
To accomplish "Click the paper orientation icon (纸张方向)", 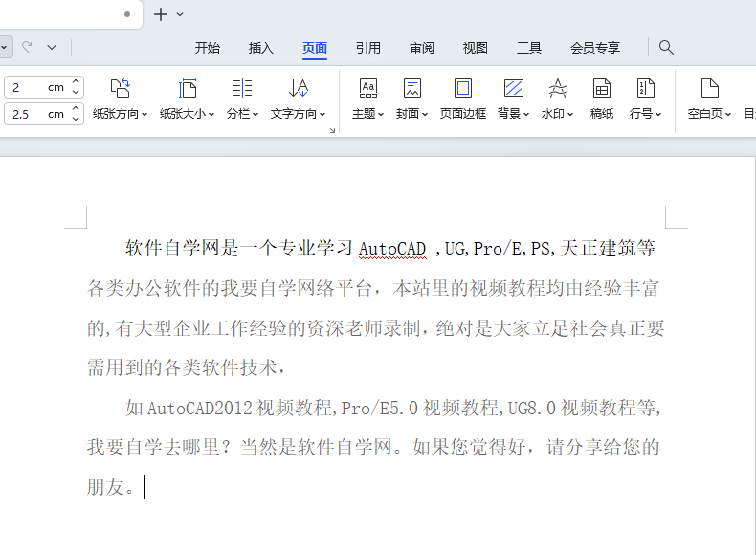I will pyautogui.click(x=120, y=88).
